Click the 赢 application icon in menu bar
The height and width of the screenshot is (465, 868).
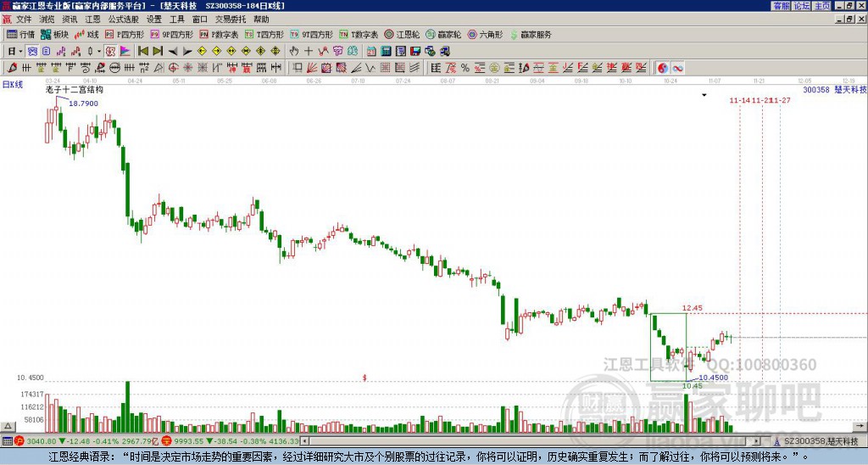coord(7,20)
